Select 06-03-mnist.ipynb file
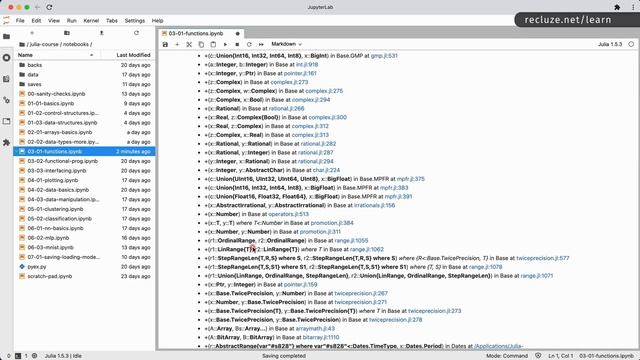This screenshot has width=640, height=360. 85,247
